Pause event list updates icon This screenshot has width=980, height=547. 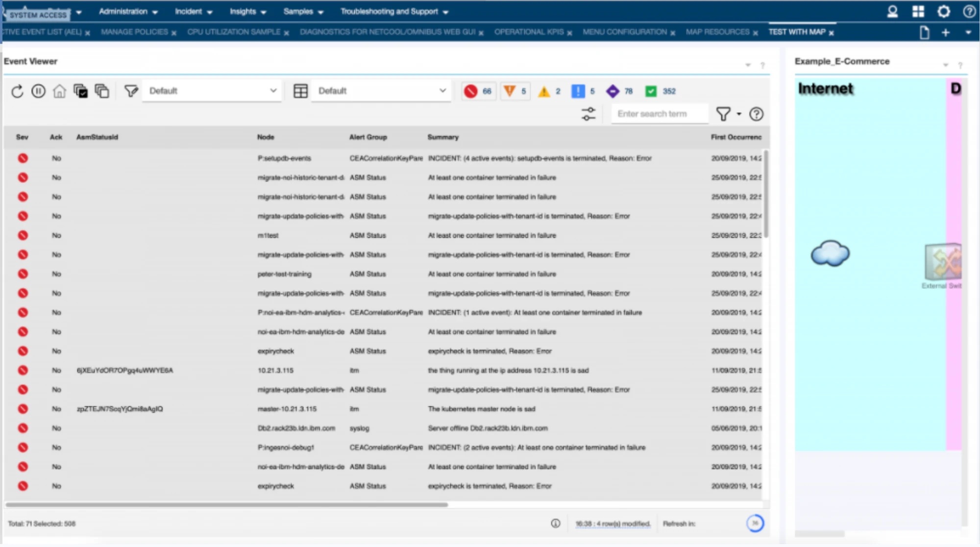38,91
